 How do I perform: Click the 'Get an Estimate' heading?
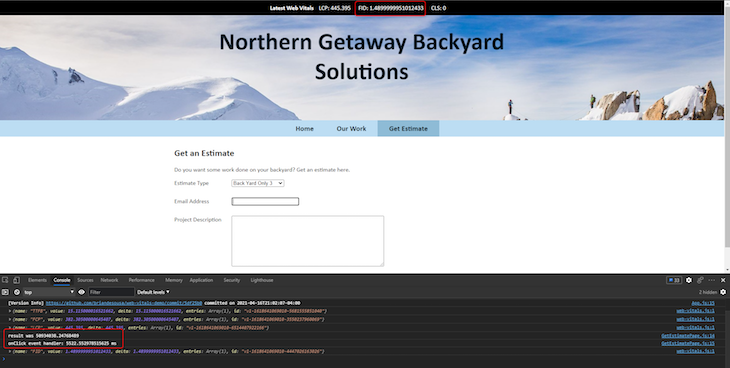pyautogui.click(x=204, y=153)
